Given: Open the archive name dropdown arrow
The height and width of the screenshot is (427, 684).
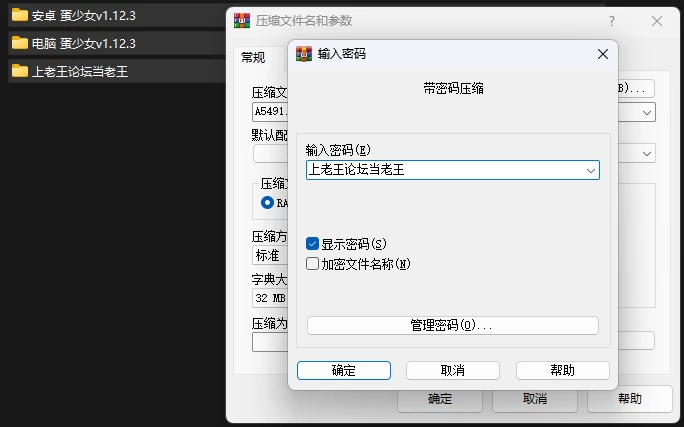Looking at the screenshot, I should 646,113.
